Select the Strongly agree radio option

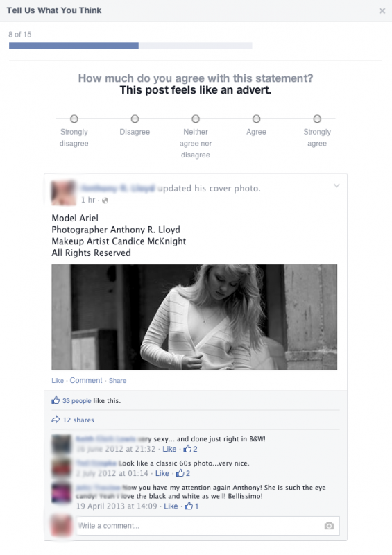tap(317, 119)
